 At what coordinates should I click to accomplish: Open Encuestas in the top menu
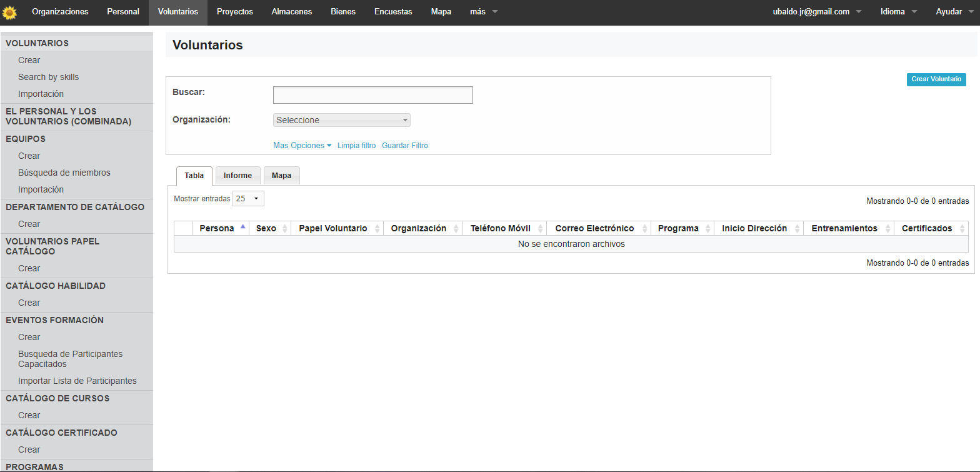pyautogui.click(x=393, y=12)
